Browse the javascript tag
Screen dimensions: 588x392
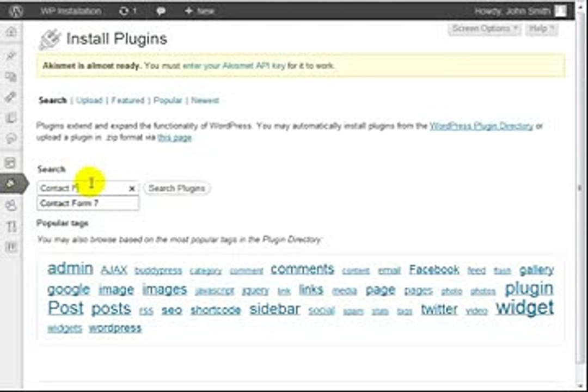[x=215, y=291]
